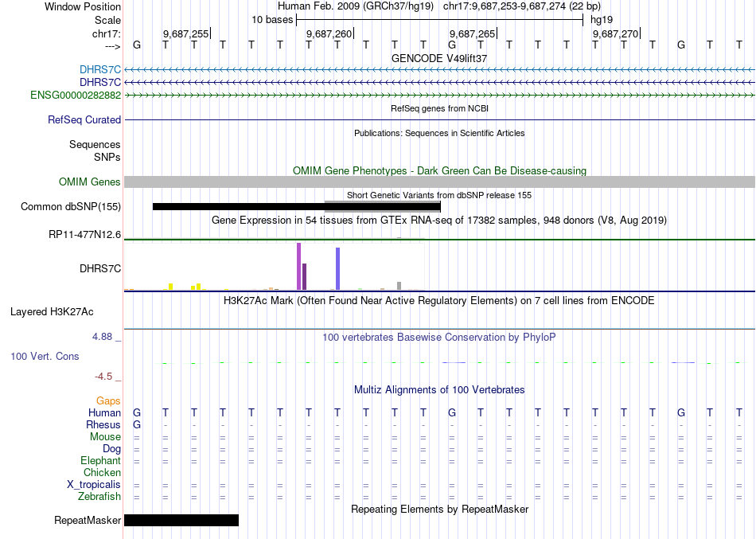Screen dimensions: 756x539
Task: Select the dark blue DHRS7C transcript label
Action: 100,83
